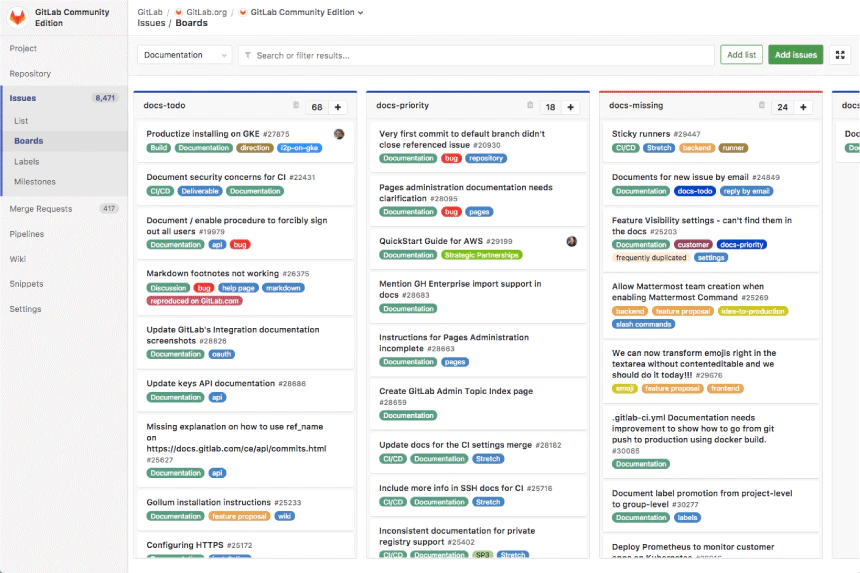Open issue Gollum installation instructions
This screenshot has width=860, height=573.
pos(208,502)
